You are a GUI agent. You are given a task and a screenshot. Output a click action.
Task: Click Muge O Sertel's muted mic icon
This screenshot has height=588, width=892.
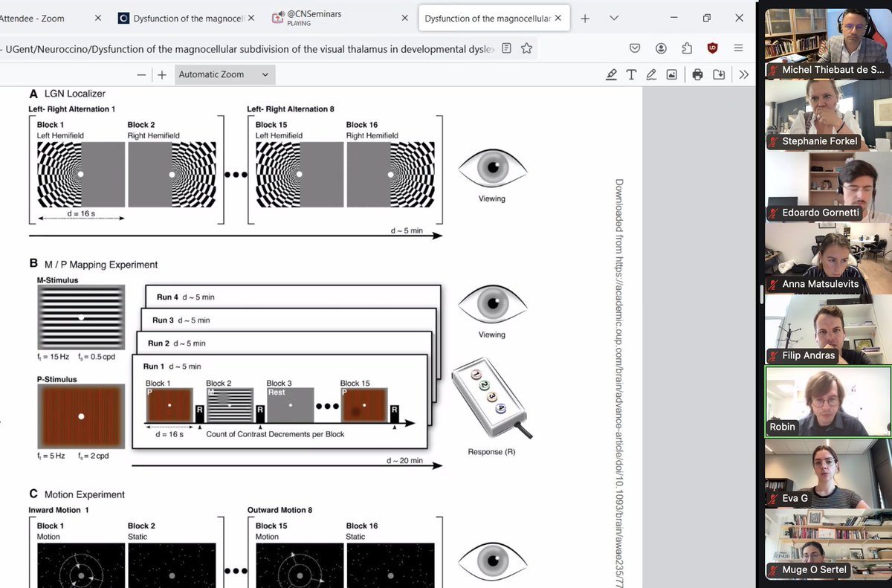click(774, 570)
